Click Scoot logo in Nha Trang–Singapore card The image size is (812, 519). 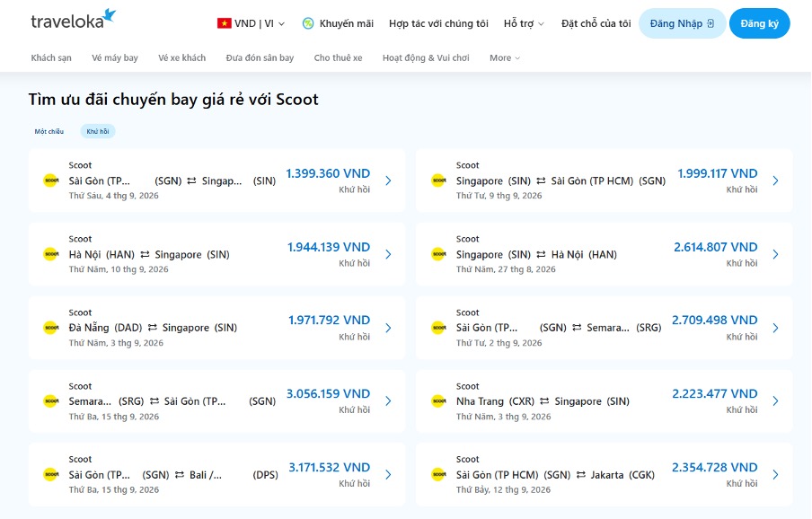(438, 401)
